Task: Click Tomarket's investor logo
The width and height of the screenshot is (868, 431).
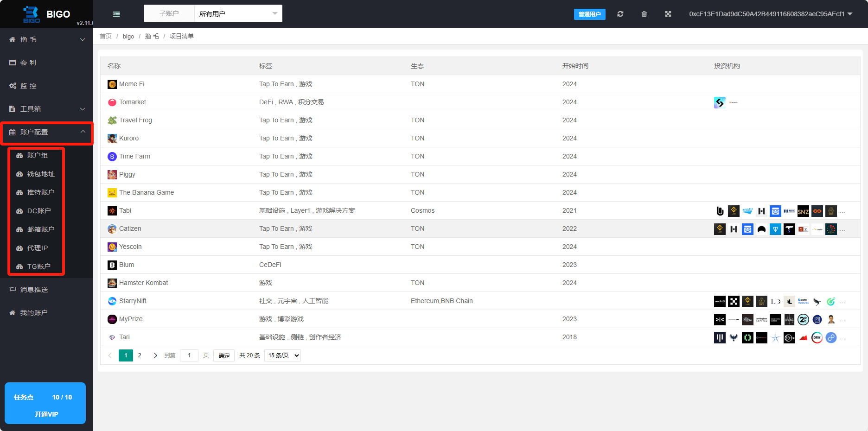Action: click(x=720, y=102)
